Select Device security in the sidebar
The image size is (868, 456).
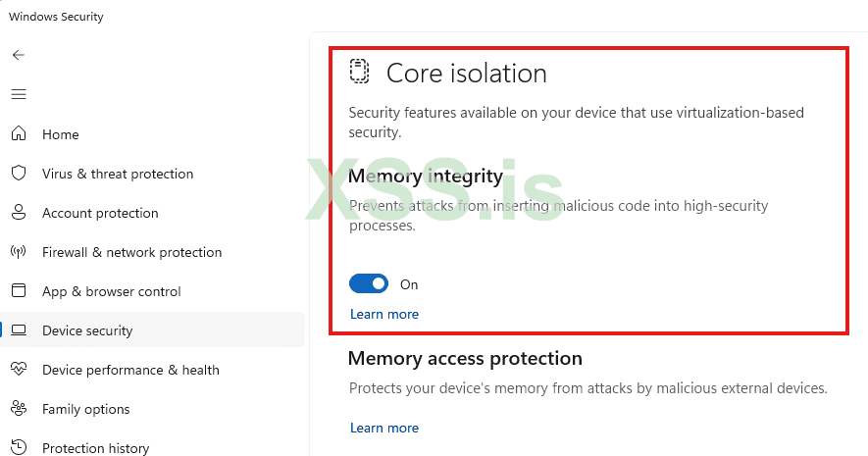click(x=87, y=330)
